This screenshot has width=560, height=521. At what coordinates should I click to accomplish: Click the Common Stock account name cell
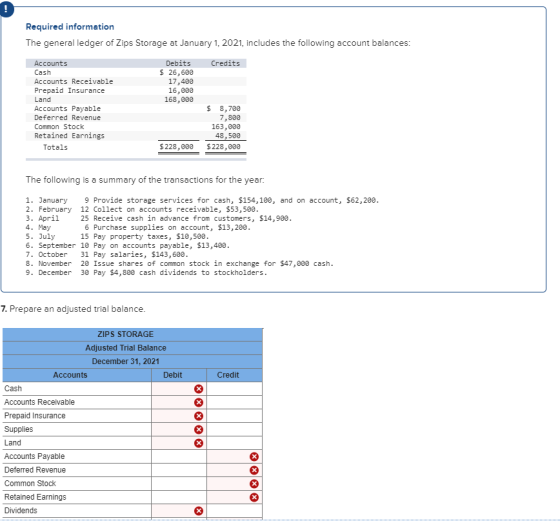pyautogui.click(x=77, y=484)
